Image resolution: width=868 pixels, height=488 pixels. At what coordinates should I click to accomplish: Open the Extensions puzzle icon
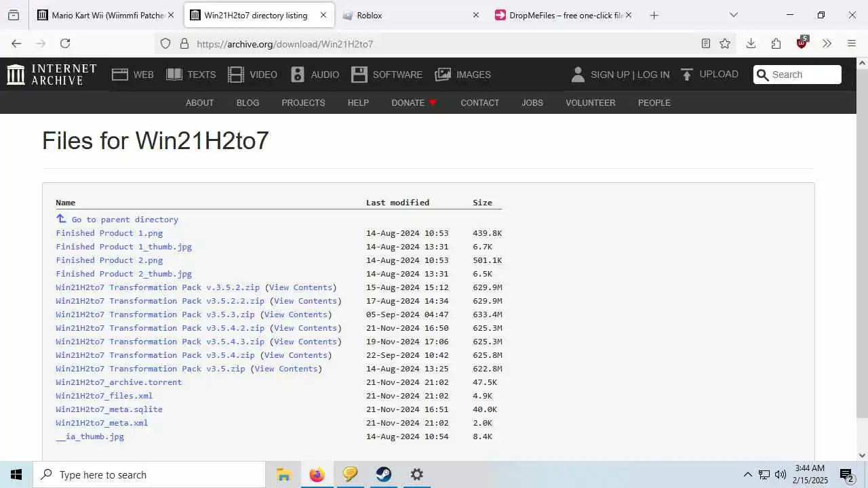(776, 43)
